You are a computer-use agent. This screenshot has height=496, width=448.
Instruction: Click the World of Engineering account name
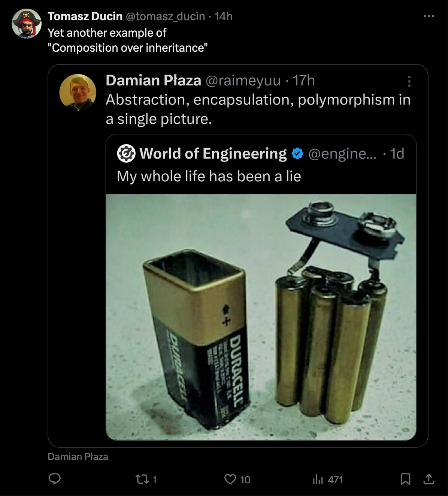click(213, 154)
